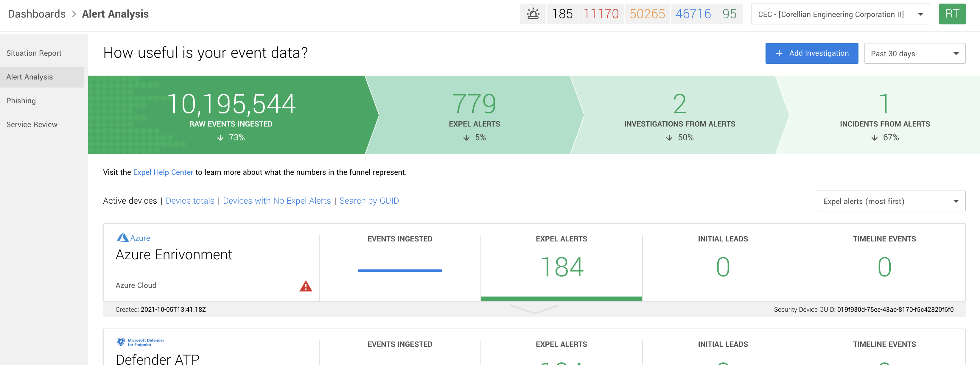980x365 pixels.
Task: Click the Defender ATP device name
Action: coord(158,359)
